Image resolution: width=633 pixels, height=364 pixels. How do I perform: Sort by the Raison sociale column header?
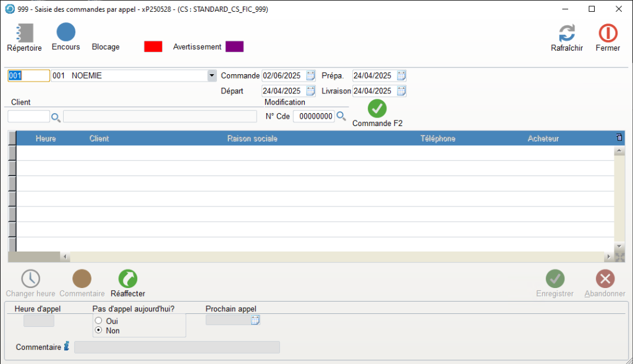(252, 138)
